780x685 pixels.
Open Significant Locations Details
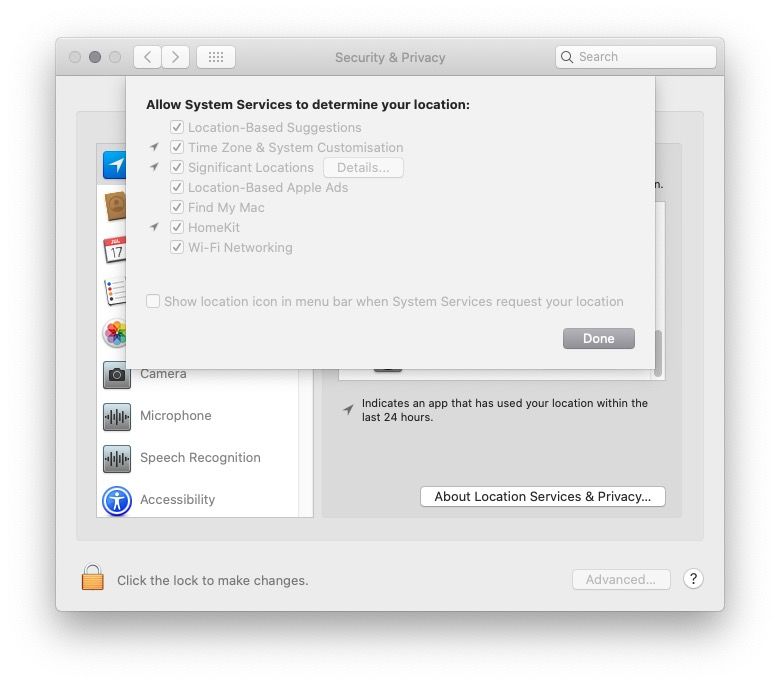pos(363,168)
